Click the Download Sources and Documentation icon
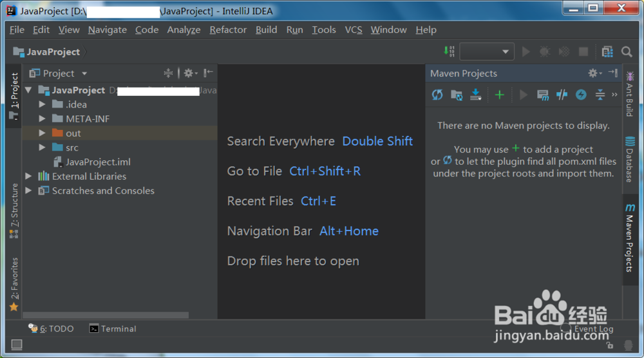644x358 pixels. tap(475, 95)
